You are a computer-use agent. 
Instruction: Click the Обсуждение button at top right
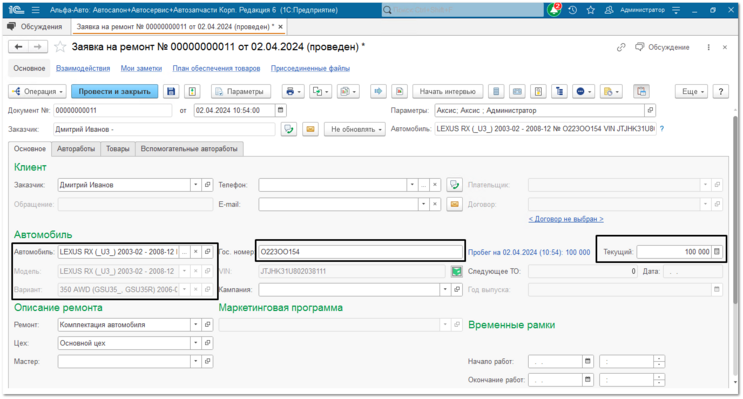coord(662,47)
